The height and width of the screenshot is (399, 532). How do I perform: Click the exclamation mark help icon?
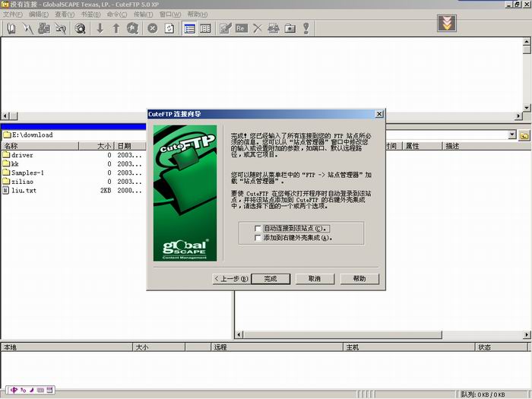[x=306, y=29]
